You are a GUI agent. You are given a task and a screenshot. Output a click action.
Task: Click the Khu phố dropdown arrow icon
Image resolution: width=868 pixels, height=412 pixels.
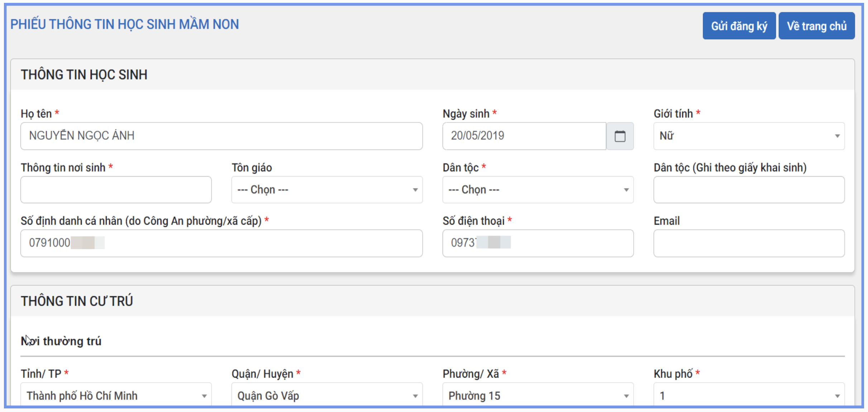pos(837,396)
